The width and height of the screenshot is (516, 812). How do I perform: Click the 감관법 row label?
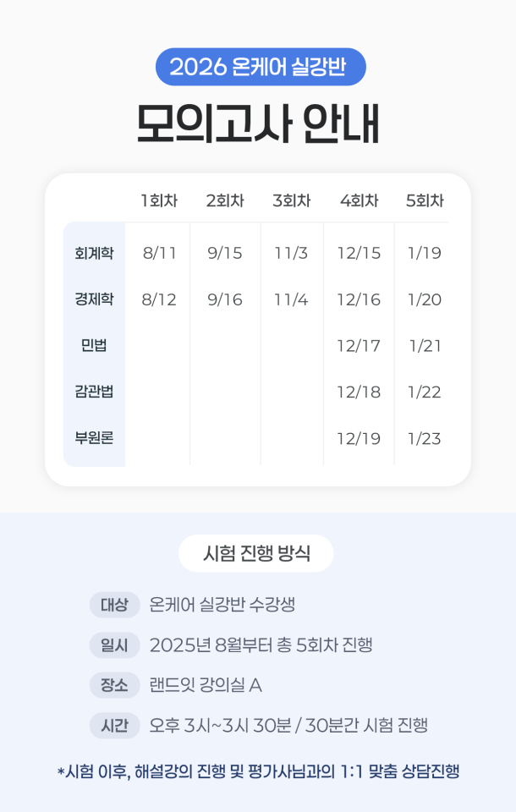pyautogui.click(x=94, y=391)
